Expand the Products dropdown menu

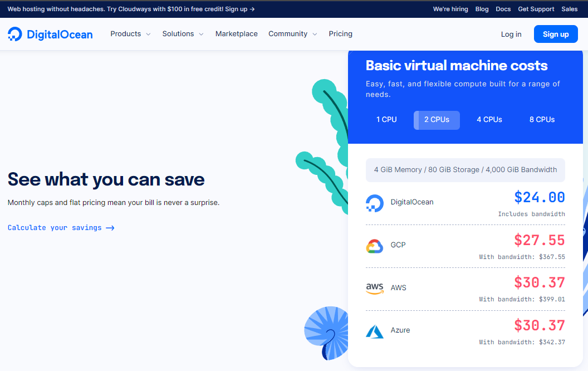pos(130,34)
